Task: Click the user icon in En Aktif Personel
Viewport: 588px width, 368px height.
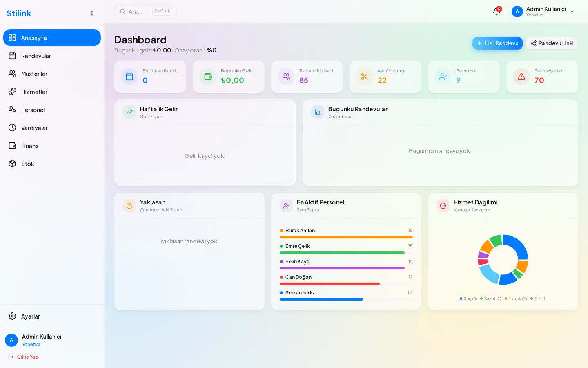Action: point(286,205)
